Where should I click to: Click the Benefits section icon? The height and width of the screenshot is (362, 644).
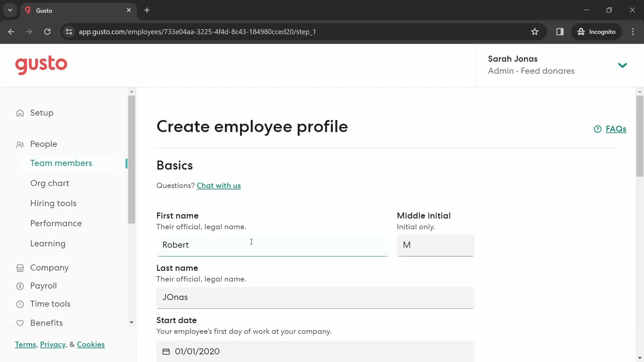pos(20,323)
